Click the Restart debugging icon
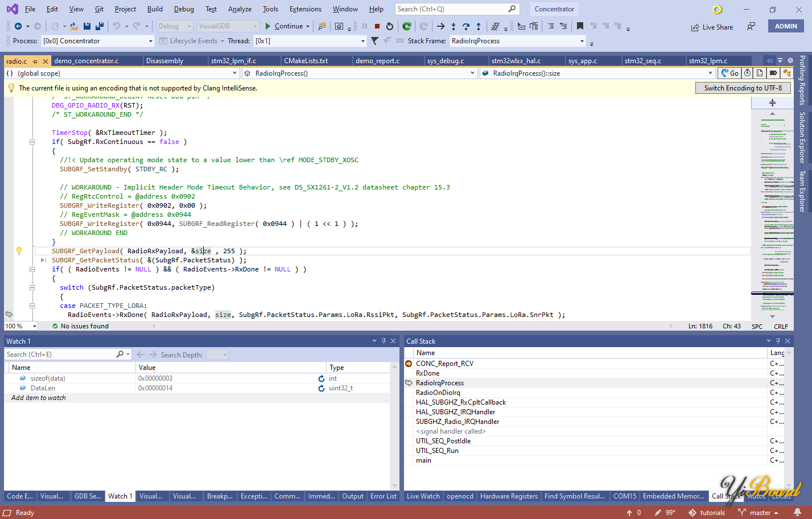The height and width of the screenshot is (519, 812). 389,26
